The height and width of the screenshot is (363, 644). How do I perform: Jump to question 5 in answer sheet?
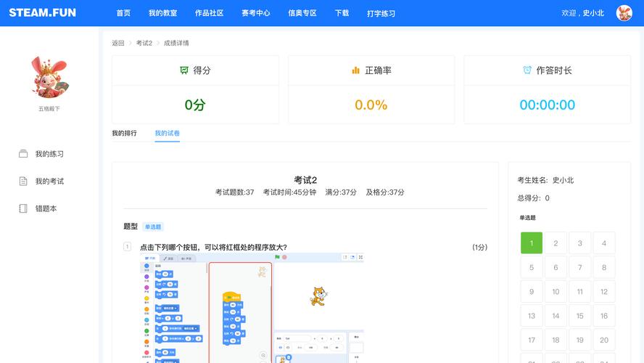[x=532, y=267]
